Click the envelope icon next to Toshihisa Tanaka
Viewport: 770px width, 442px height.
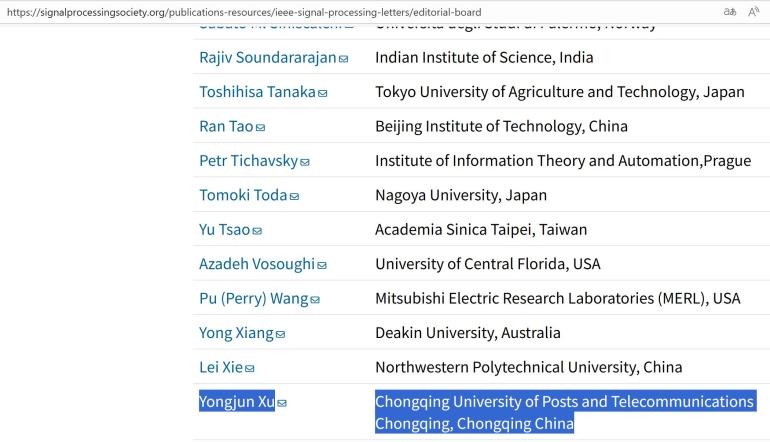coord(322,93)
